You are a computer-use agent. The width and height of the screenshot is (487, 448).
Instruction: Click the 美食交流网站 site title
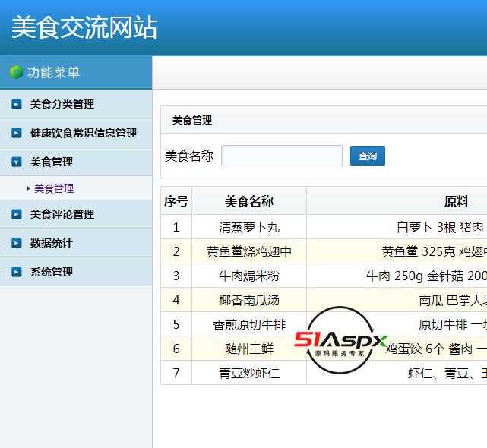click(84, 27)
